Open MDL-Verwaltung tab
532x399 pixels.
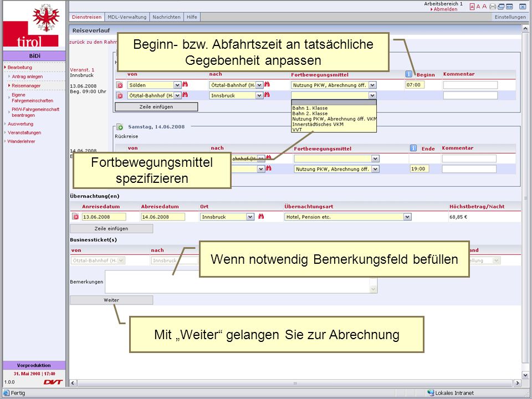click(127, 17)
